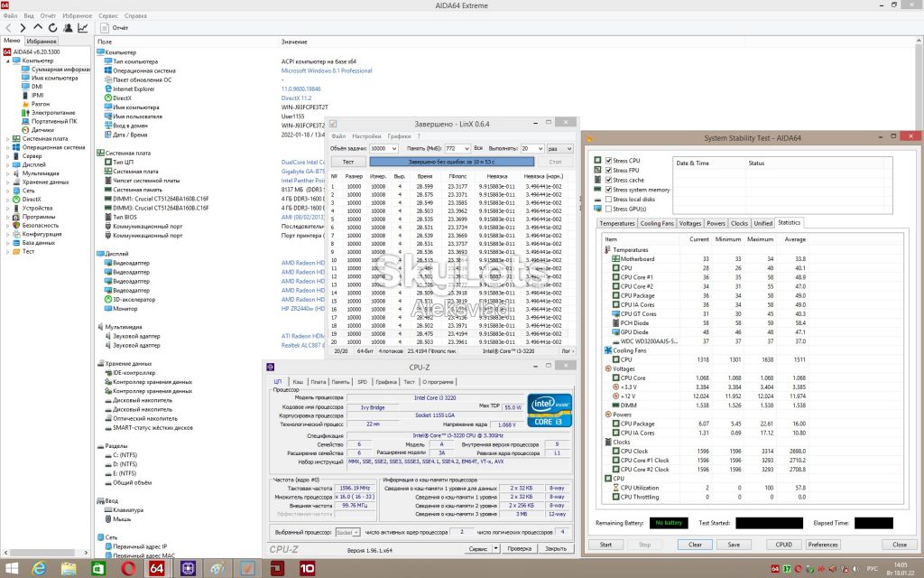924x578 pixels.
Task: Open the Настройки menu in LinX
Action: point(366,136)
